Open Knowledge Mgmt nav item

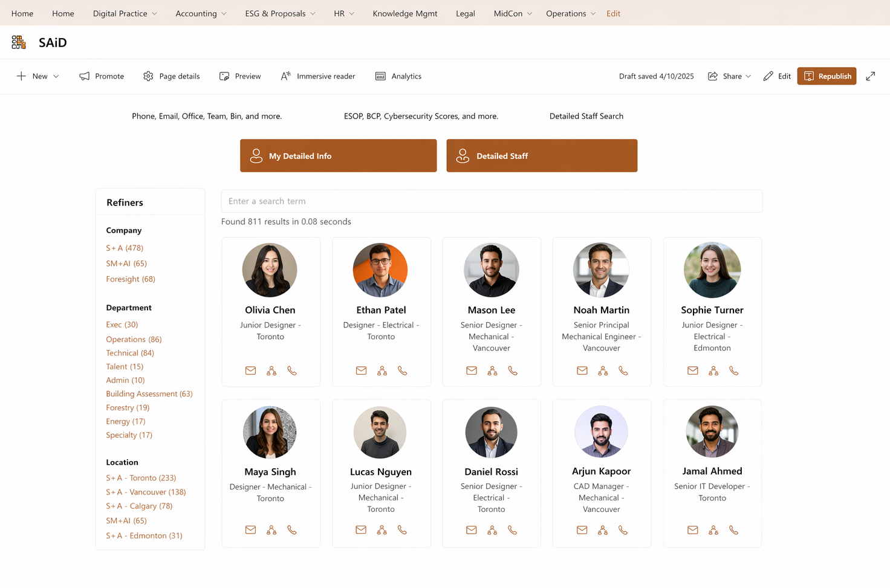click(405, 13)
